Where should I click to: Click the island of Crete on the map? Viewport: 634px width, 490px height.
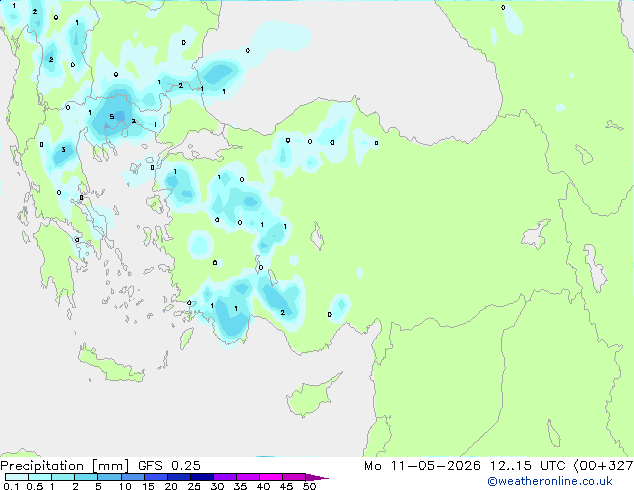[113, 366]
